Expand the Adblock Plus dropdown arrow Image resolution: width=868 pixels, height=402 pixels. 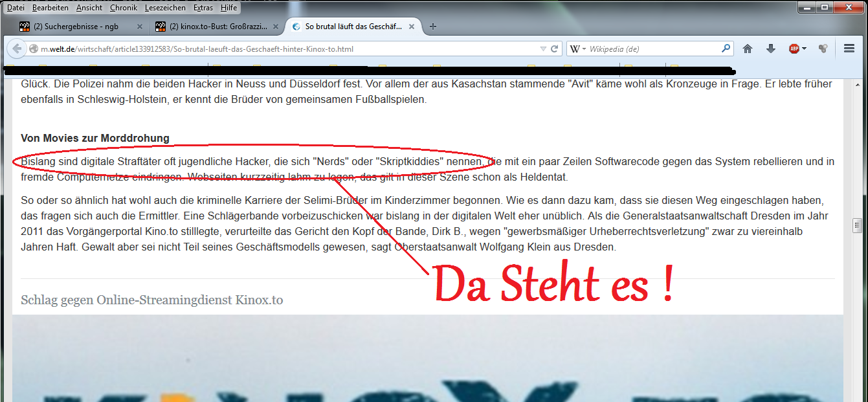tap(805, 49)
